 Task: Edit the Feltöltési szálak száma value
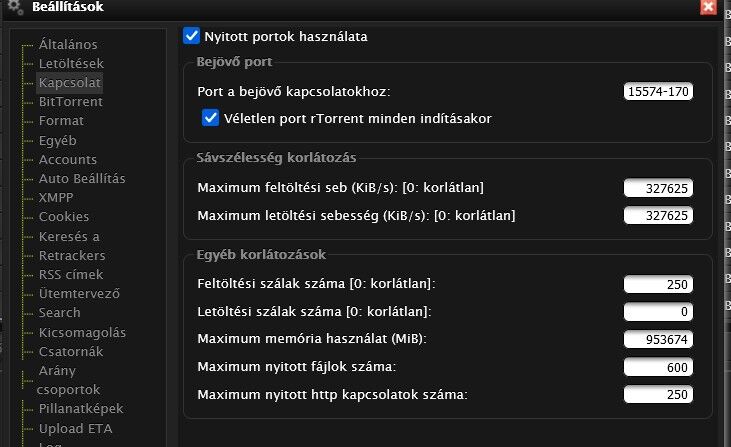coord(658,284)
